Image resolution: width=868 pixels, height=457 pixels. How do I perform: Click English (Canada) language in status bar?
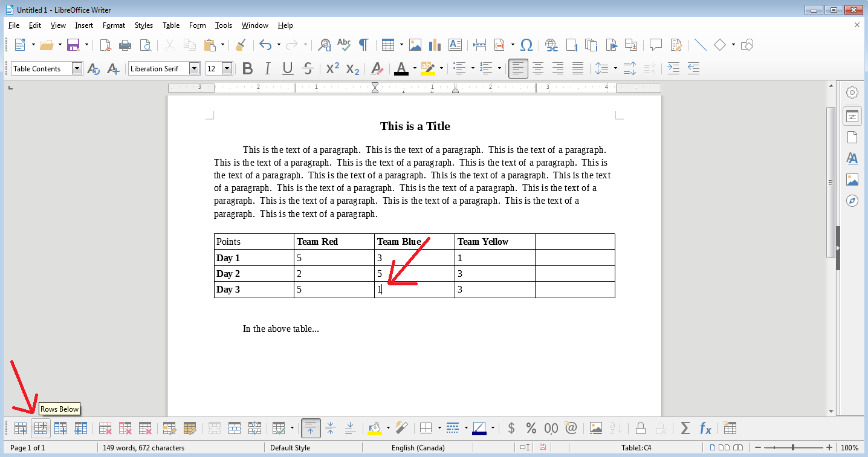click(418, 448)
